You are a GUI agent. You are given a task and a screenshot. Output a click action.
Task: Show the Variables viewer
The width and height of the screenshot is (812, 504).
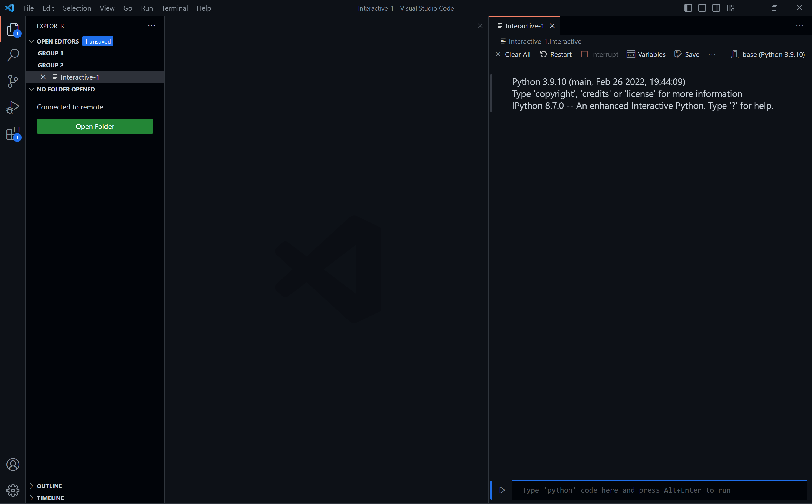[646, 54]
